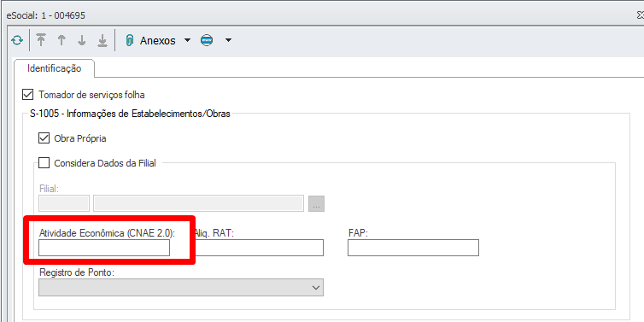Click the Filial code input field
This screenshot has width=644, height=322.
click(x=64, y=203)
